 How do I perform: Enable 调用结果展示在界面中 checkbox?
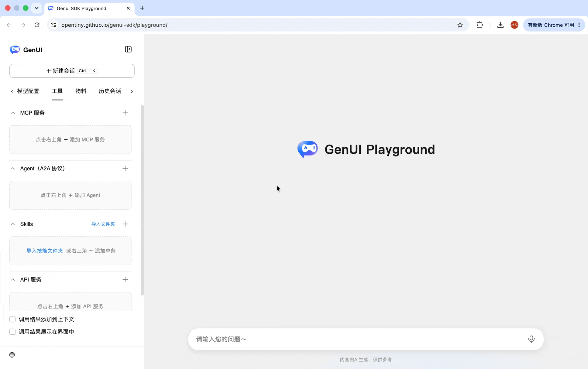click(12, 332)
